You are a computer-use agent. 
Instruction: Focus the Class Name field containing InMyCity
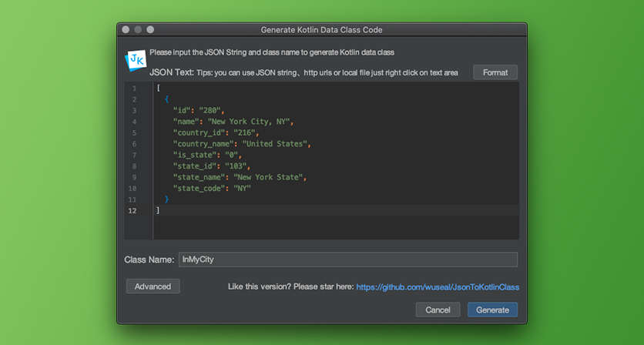click(x=348, y=260)
